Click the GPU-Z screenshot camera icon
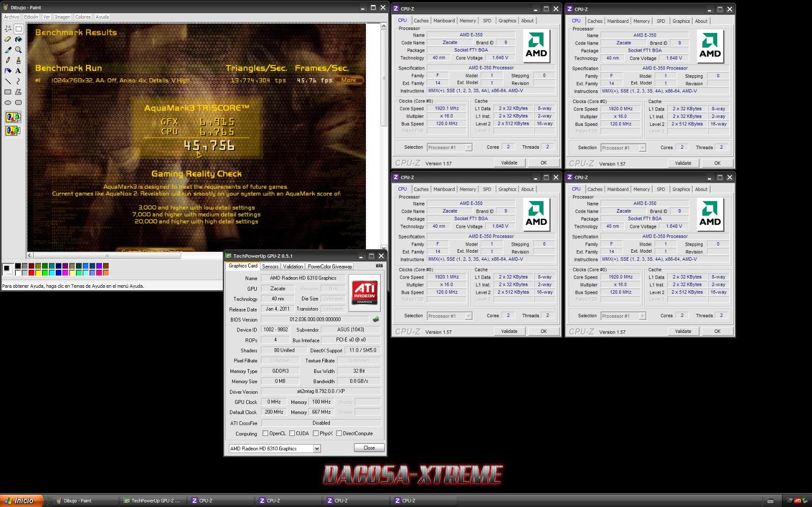Image resolution: width=812 pixels, height=507 pixels. [379, 266]
